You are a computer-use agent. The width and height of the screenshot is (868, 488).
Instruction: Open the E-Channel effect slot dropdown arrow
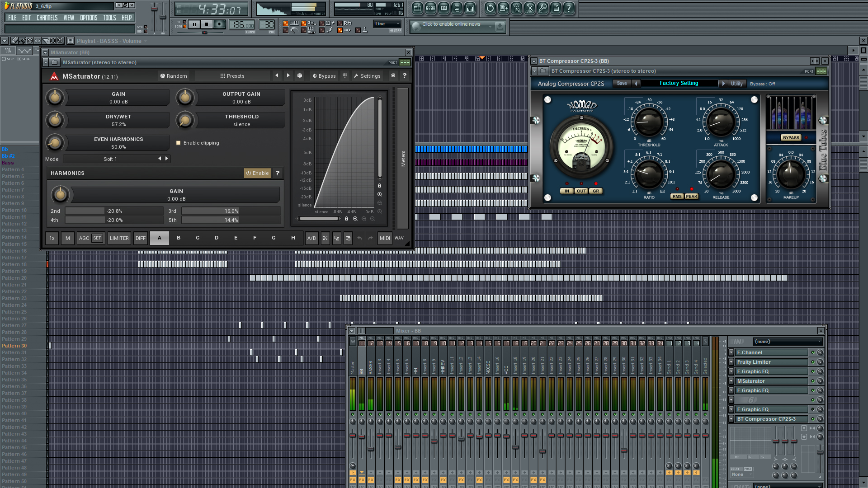(x=731, y=352)
